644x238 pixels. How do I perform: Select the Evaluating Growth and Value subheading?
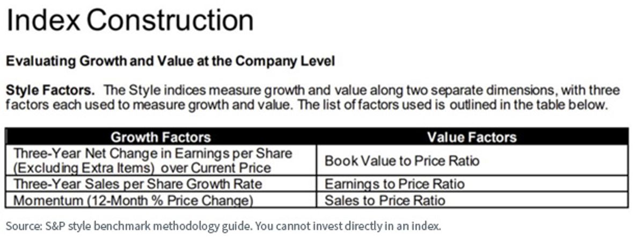pos(170,62)
